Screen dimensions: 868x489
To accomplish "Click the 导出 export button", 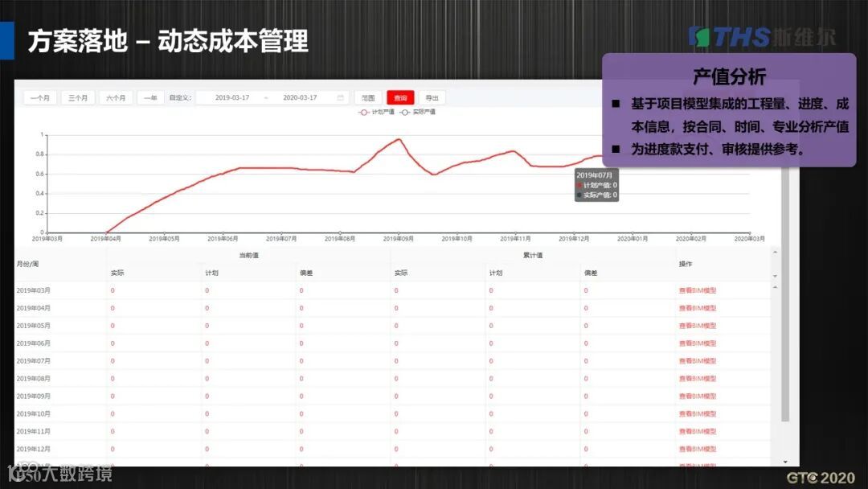I will point(432,98).
